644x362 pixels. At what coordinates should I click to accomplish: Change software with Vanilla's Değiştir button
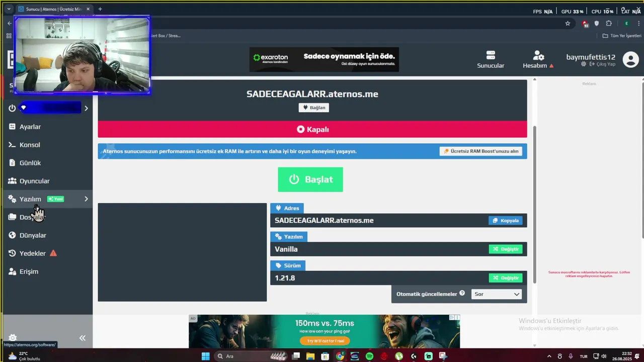point(506,249)
